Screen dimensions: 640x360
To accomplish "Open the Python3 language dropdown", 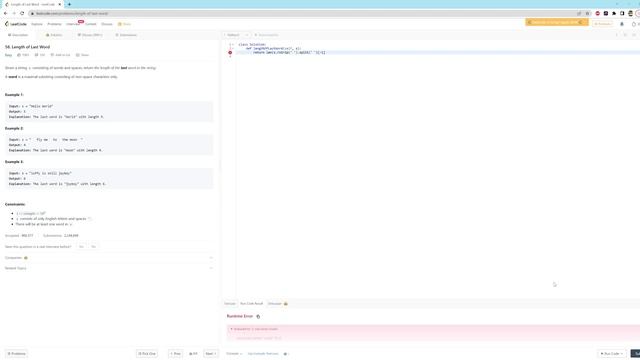I will 236,35.
